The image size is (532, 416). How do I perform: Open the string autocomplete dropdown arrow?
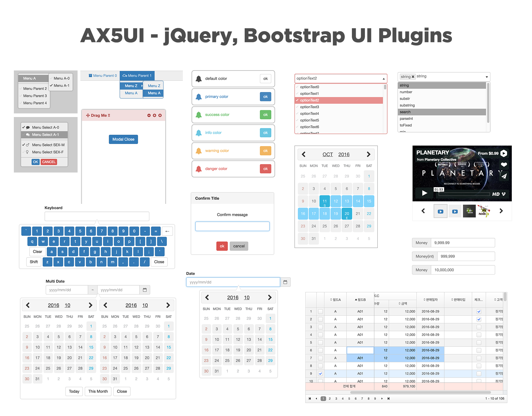(487, 77)
